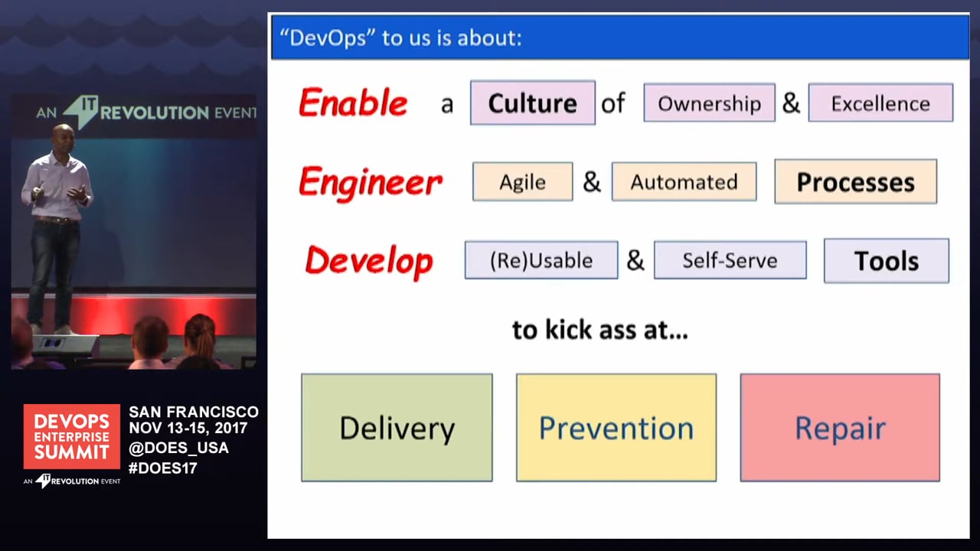Click the blue slide title bar

click(619, 37)
